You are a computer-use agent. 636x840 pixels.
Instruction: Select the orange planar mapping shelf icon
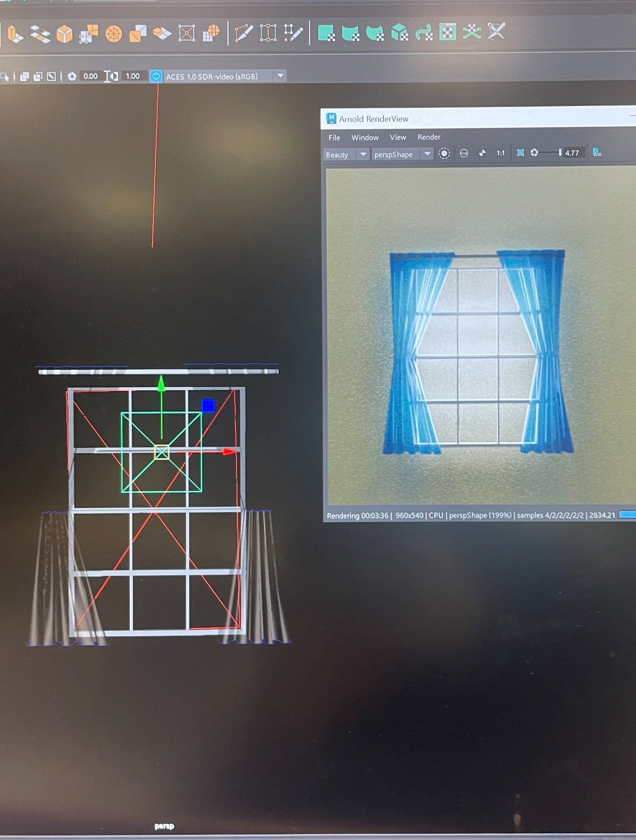tap(15, 34)
